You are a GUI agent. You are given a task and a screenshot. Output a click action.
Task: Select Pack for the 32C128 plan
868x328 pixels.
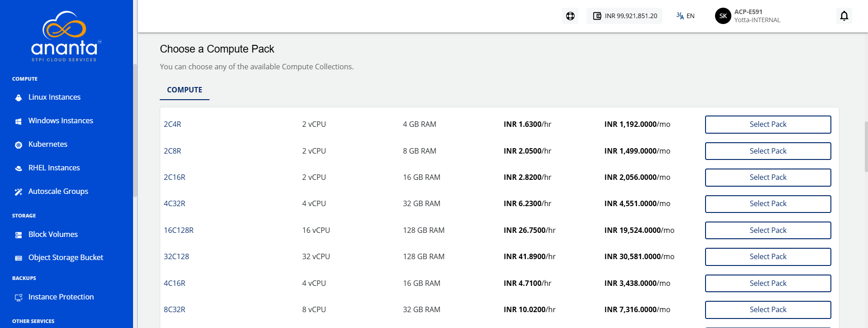[x=768, y=257]
